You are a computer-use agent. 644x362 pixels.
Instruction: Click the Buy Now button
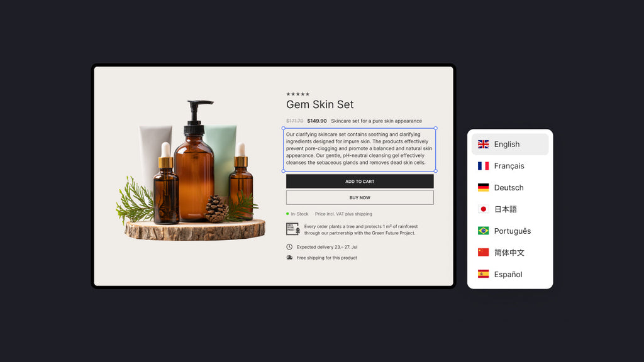[x=360, y=197]
